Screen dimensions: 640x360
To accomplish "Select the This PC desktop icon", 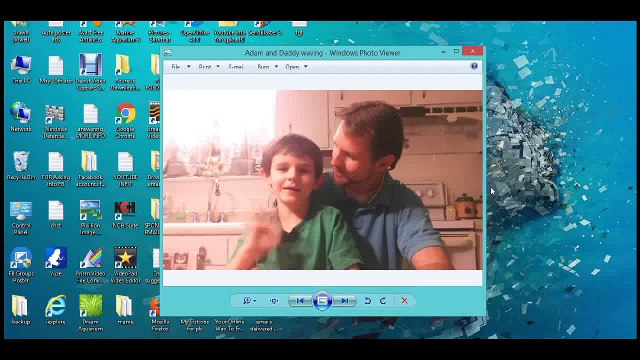I will (x=21, y=69).
